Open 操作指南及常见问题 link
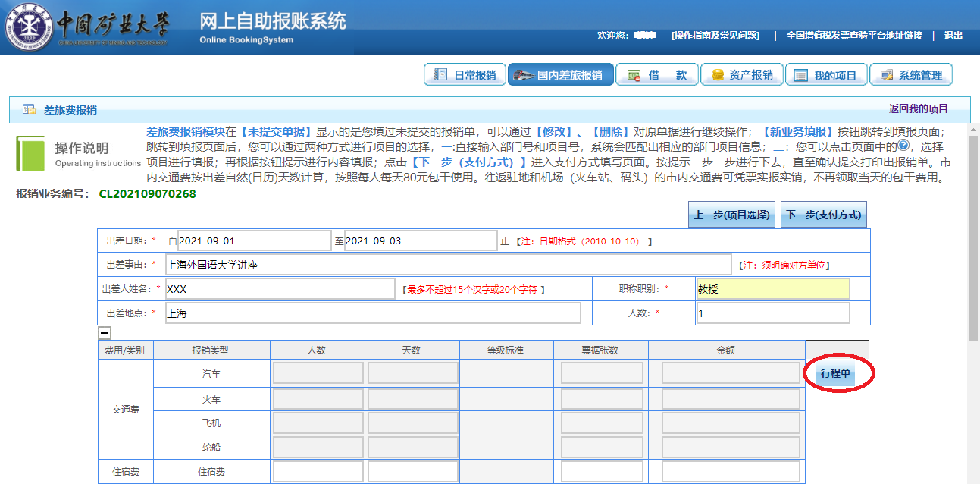 click(x=715, y=36)
